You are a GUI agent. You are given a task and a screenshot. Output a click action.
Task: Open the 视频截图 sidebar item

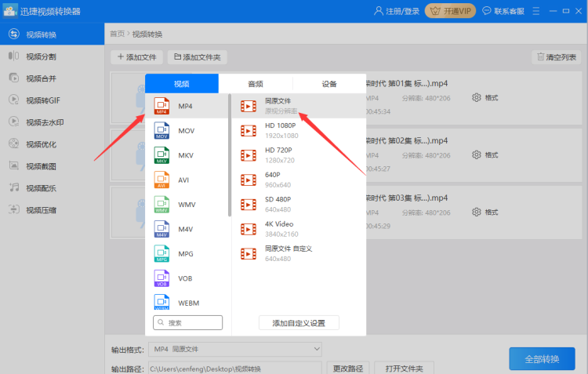(x=52, y=166)
